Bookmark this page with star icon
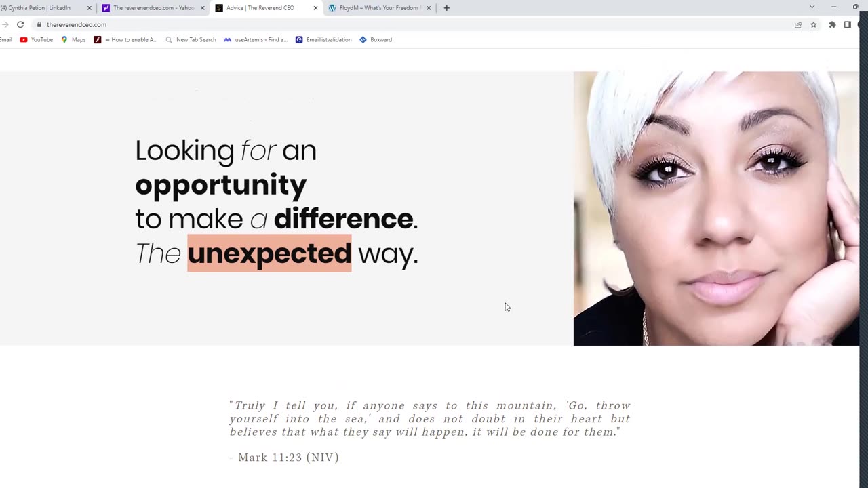The height and width of the screenshot is (488, 868). (x=813, y=24)
